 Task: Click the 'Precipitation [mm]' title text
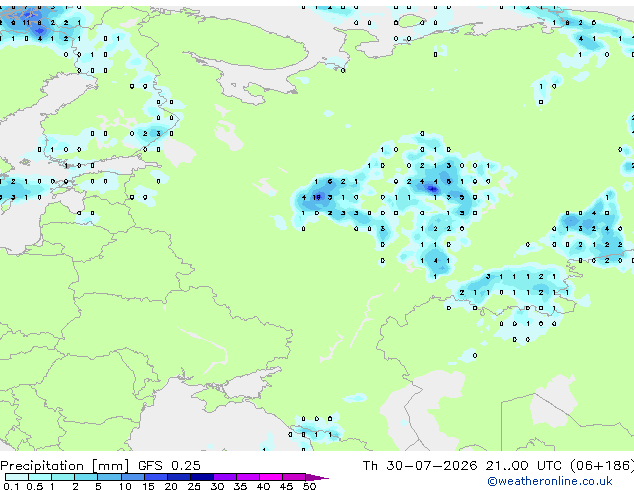(65, 466)
